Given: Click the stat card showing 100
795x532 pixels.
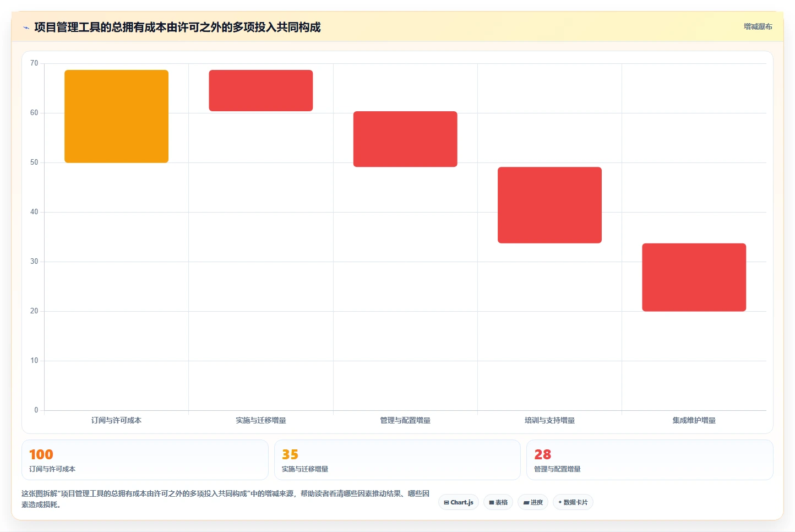Looking at the screenshot, I should coord(145,460).
